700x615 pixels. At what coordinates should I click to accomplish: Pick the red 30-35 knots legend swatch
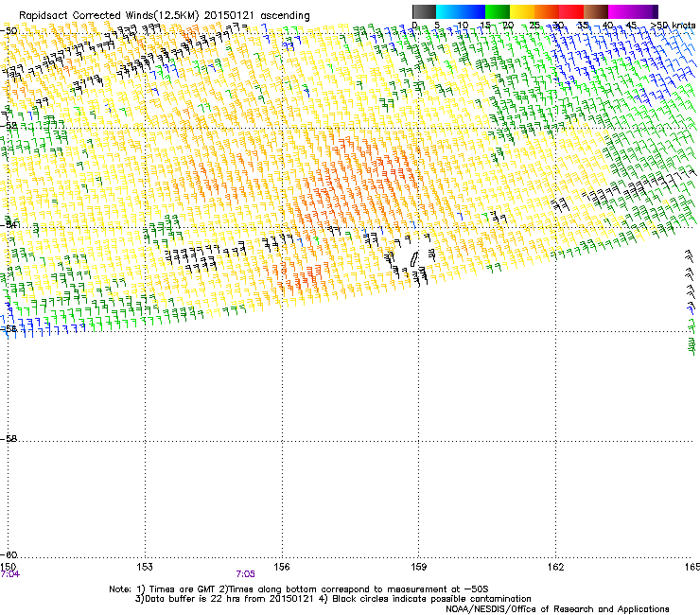(571, 11)
